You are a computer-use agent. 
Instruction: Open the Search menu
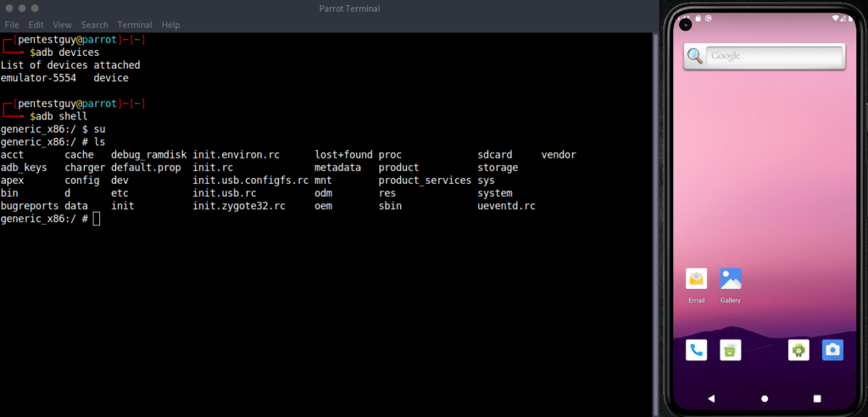(95, 25)
